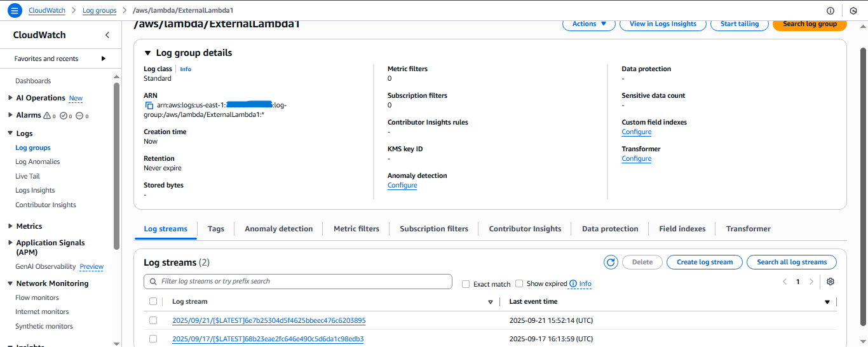The width and height of the screenshot is (868, 347).
Task: Click the Create log stream button
Action: (x=705, y=262)
